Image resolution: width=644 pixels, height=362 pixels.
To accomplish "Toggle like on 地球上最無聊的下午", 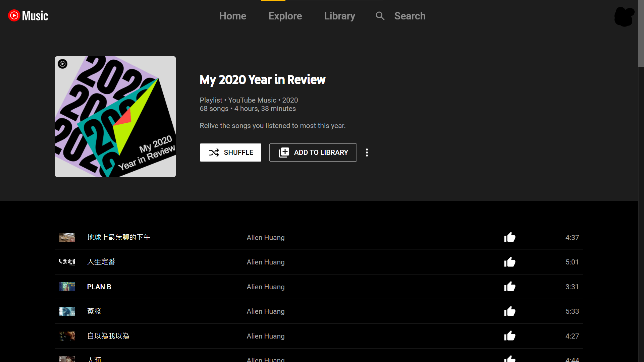I will coord(509,237).
